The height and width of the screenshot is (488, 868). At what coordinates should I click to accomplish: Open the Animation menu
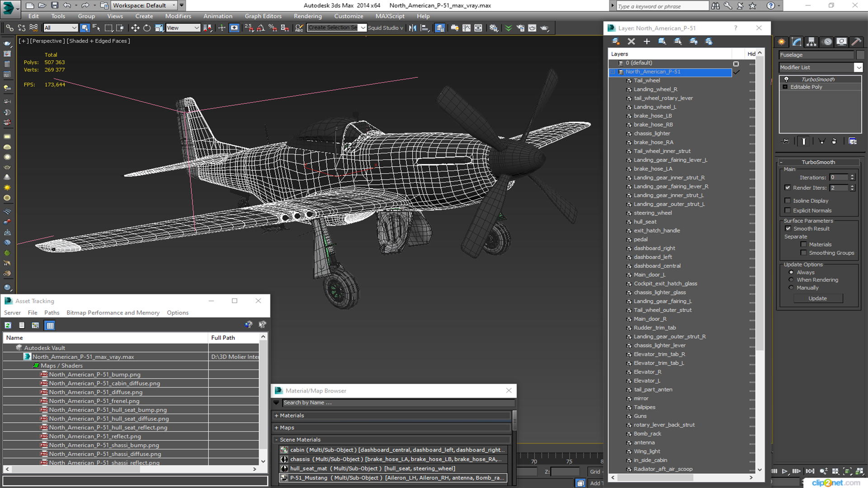pyautogui.click(x=217, y=16)
